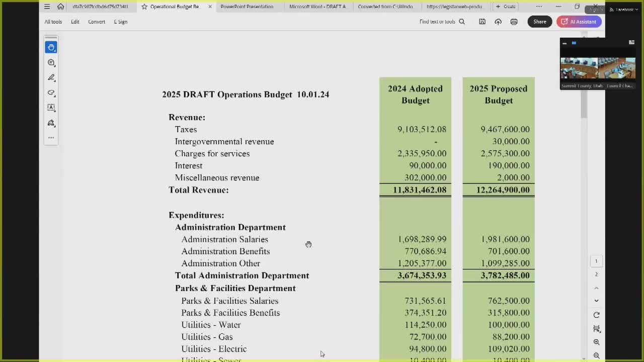Switch to the first document tab
Screen dimensions: 644x362
(x=100, y=7)
